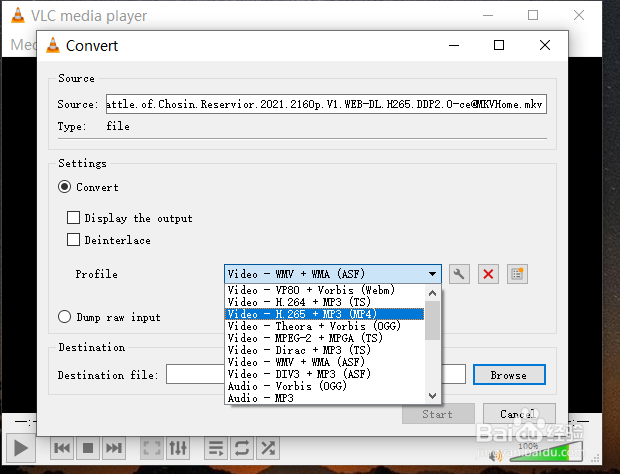Delete selected profile with red X
Image resolution: width=620 pixels, height=474 pixels.
(488, 274)
